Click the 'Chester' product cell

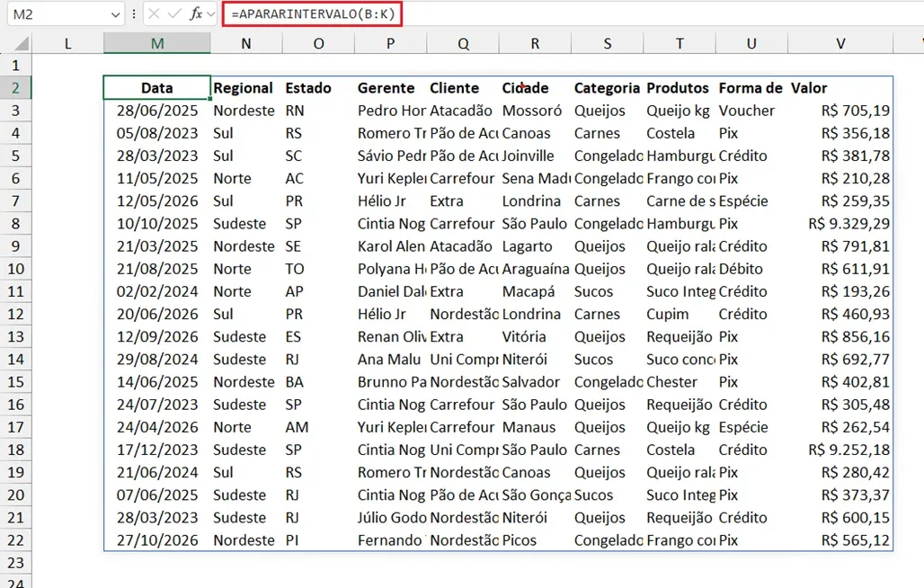(x=680, y=382)
